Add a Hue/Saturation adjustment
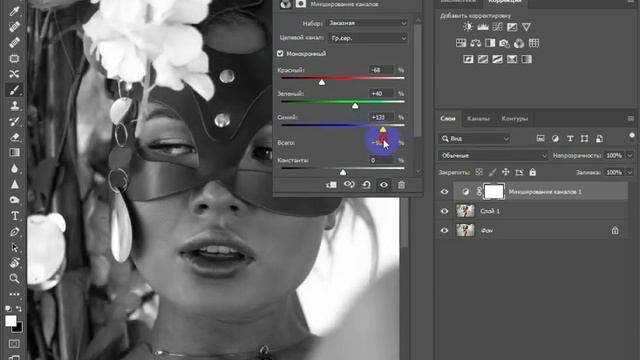Screen dimensions: 640x360 pos(461,43)
